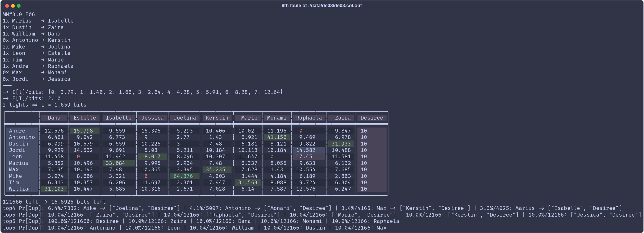
Task: Click the 'Joelina' column header
Action: tap(185, 118)
